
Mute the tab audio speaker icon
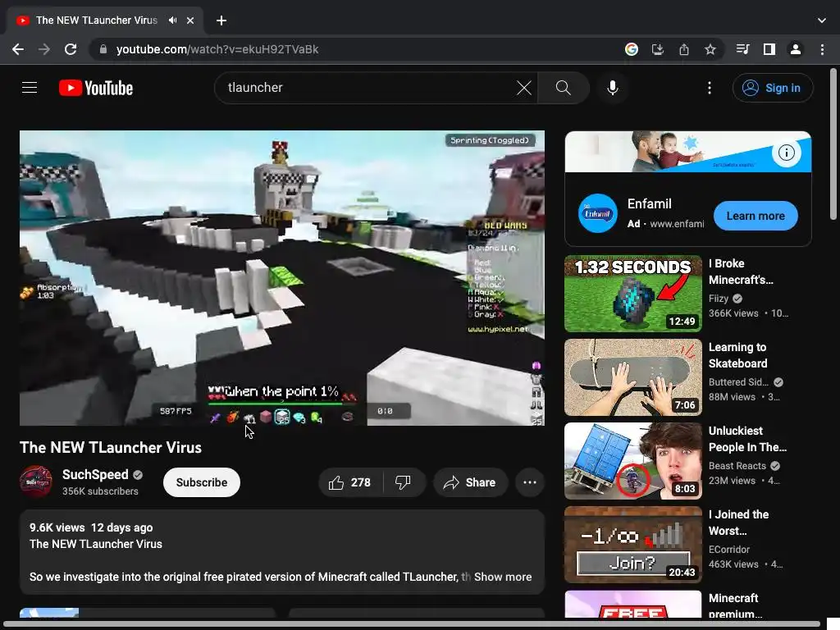(172, 21)
